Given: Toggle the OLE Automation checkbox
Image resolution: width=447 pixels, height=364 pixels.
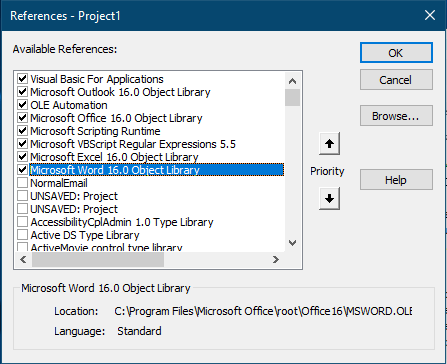Looking at the screenshot, I should tap(22, 105).
